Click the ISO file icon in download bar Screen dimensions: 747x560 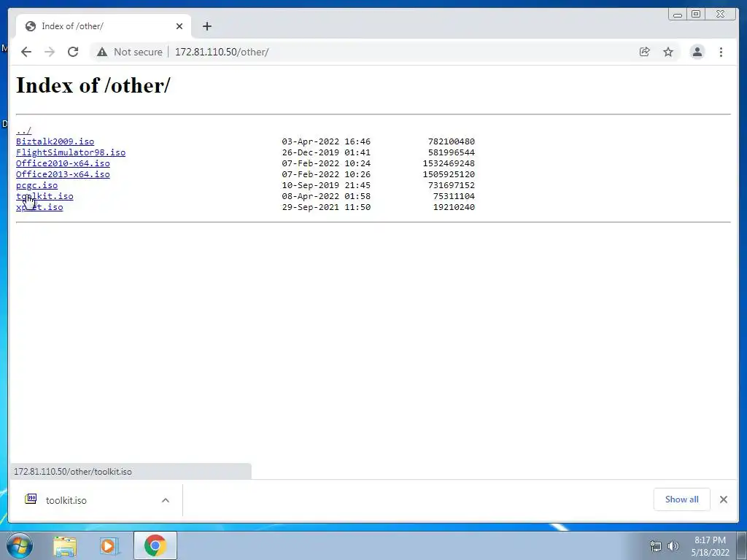31,499
